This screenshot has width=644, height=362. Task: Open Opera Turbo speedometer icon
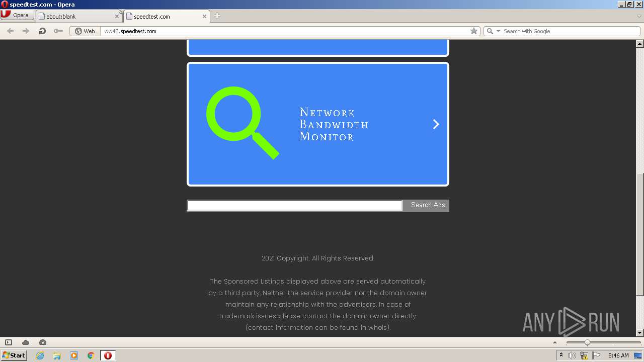point(43,342)
